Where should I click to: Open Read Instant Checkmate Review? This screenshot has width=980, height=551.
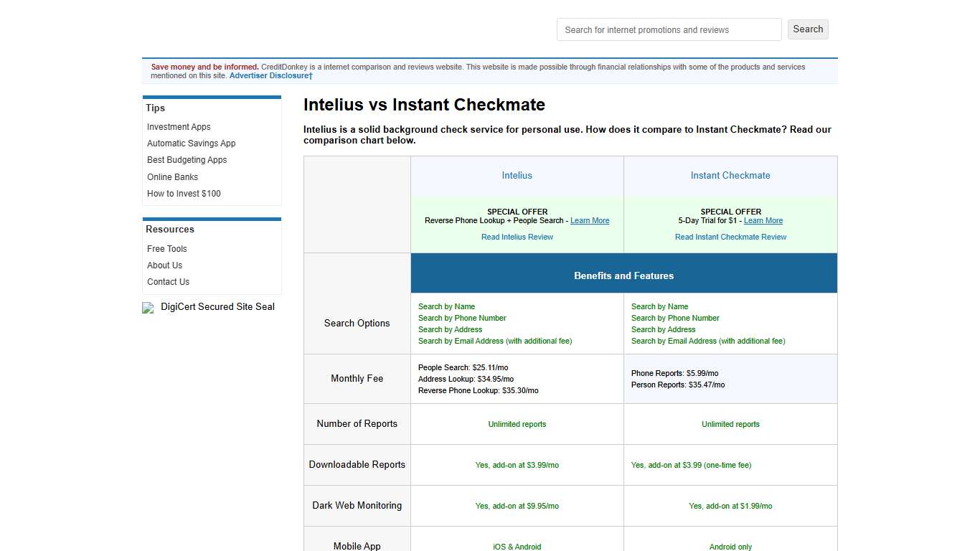tap(730, 237)
